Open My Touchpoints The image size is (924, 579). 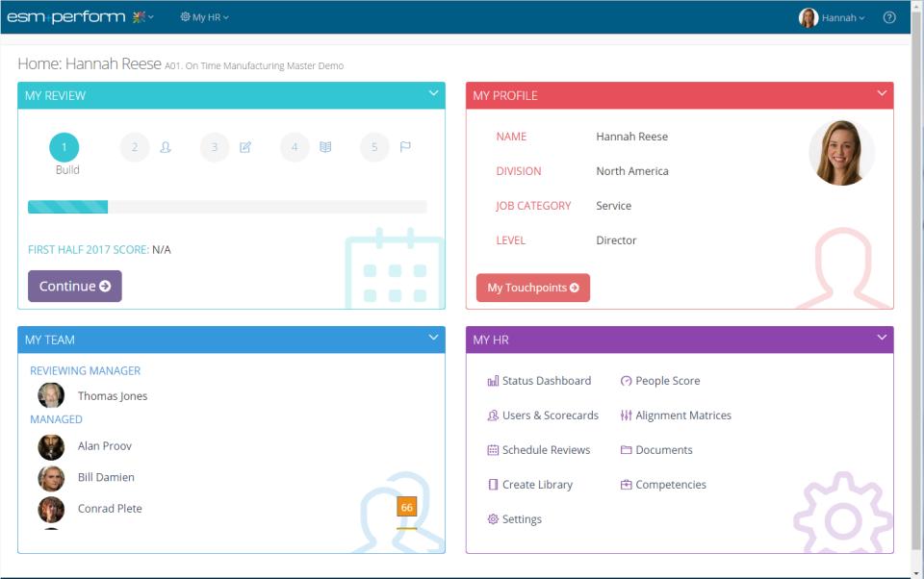pyautogui.click(x=532, y=287)
